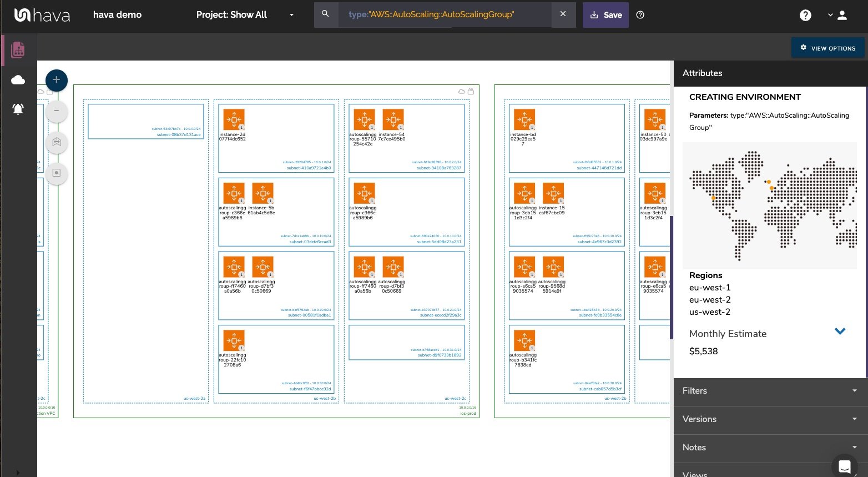Image resolution: width=868 pixels, height=477 pixels.
Task: Click the center-focus canvas control icon
Action: (56, 173)
